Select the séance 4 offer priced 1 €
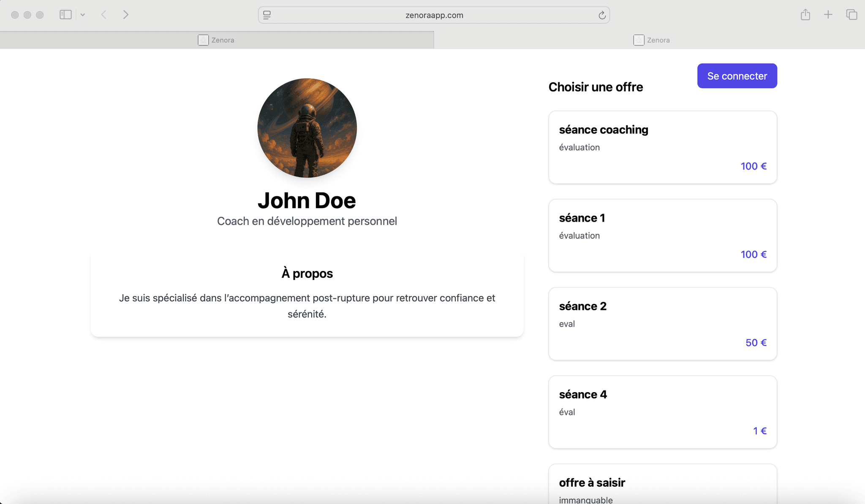 pos(662,412)
